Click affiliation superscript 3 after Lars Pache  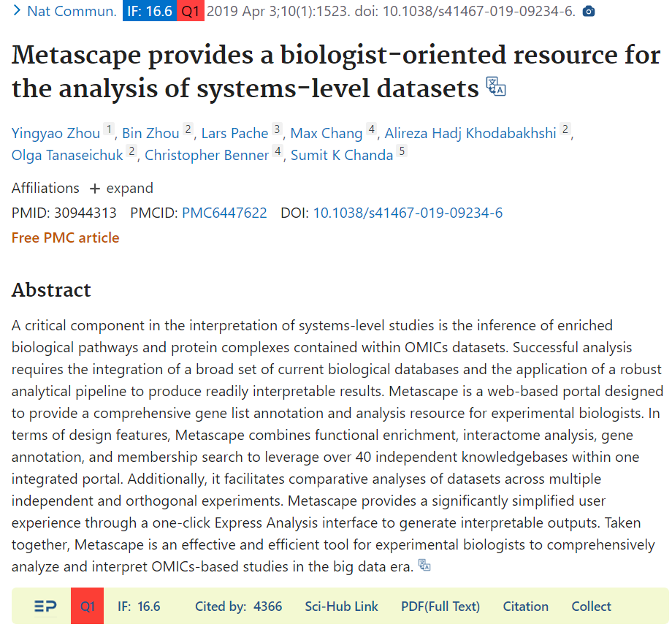click(277, 129)
